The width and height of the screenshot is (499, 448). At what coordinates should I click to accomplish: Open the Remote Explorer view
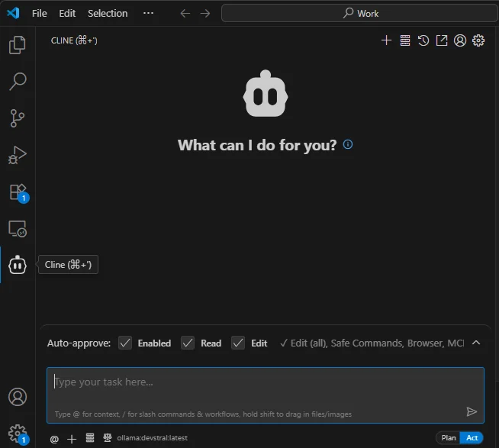pyautogui.click(x=18, y=229)
